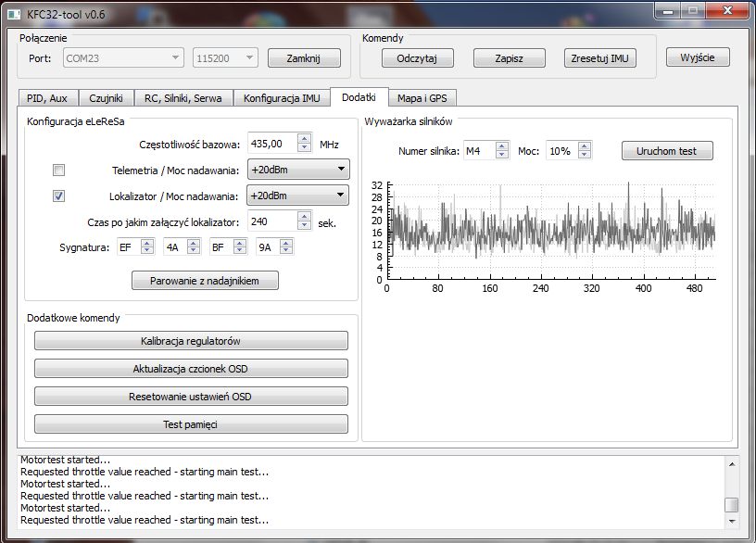Decrease the 9A signature byte spinner
This screenshot has width=756, height=543.
coord(286,251)
